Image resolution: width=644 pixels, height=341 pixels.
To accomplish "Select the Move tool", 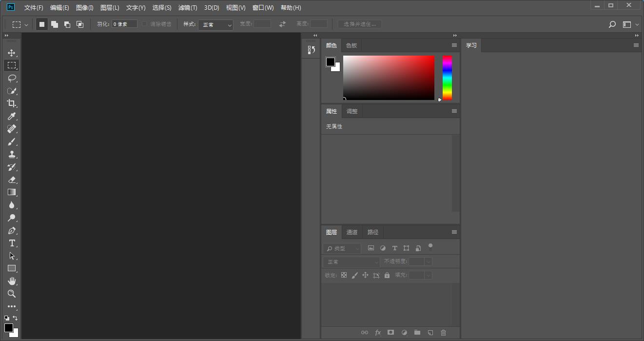I will (x=12, y=53).
